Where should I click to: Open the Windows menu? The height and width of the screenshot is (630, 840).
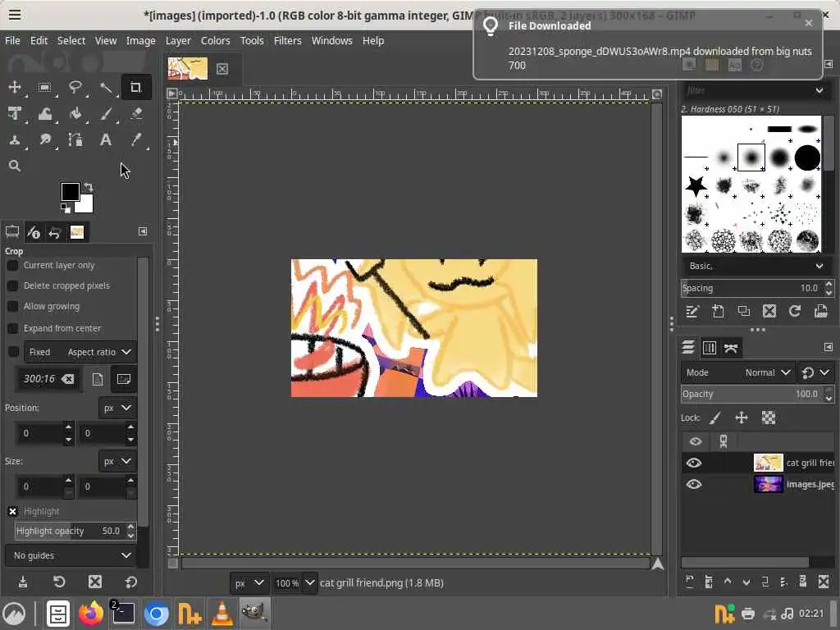(331, 41)
